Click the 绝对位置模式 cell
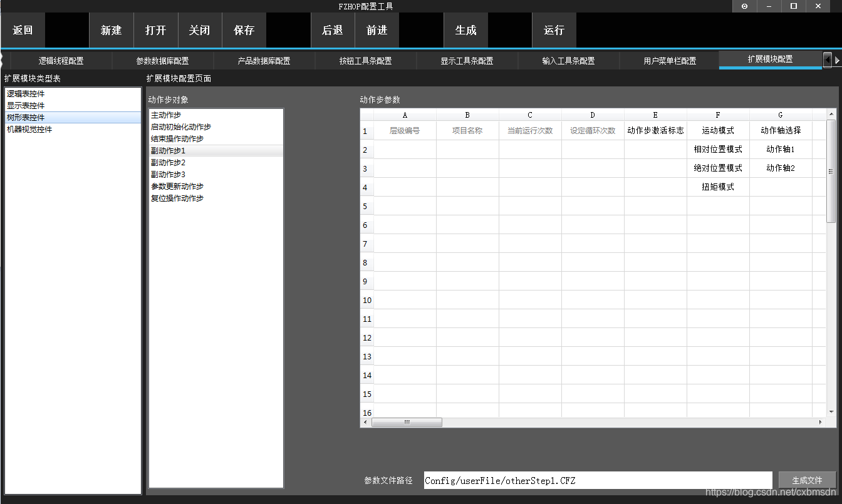 click(x=718, y=168)
